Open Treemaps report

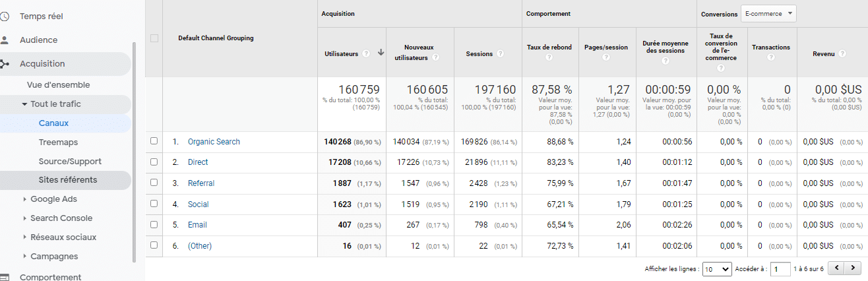[58, 142]
